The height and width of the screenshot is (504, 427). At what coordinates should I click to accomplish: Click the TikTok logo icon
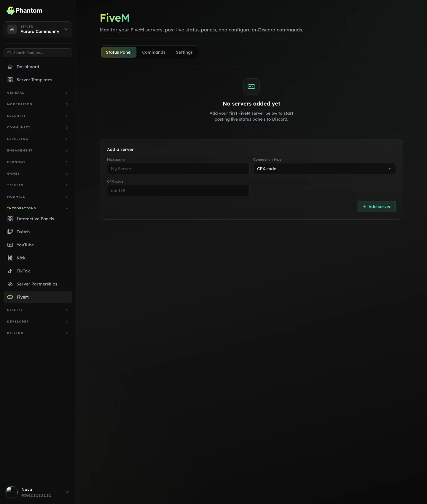coord(10,271)
